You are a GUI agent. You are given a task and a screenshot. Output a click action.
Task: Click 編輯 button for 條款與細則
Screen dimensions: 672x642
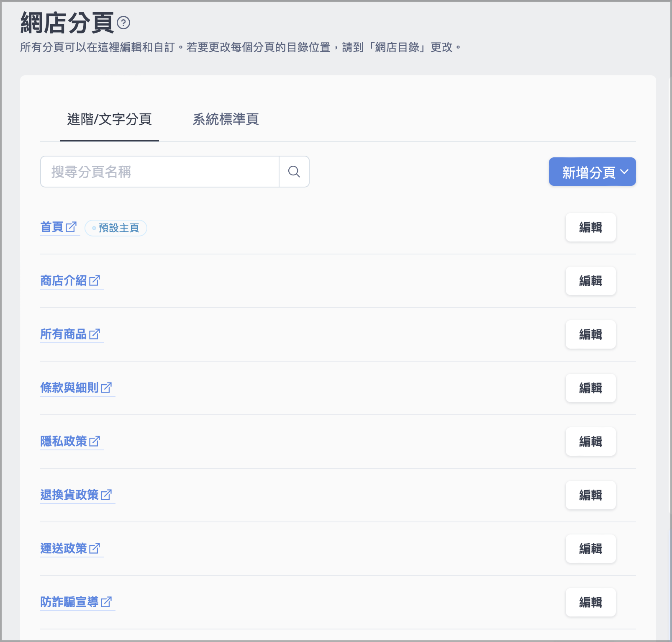coord(590,388)
